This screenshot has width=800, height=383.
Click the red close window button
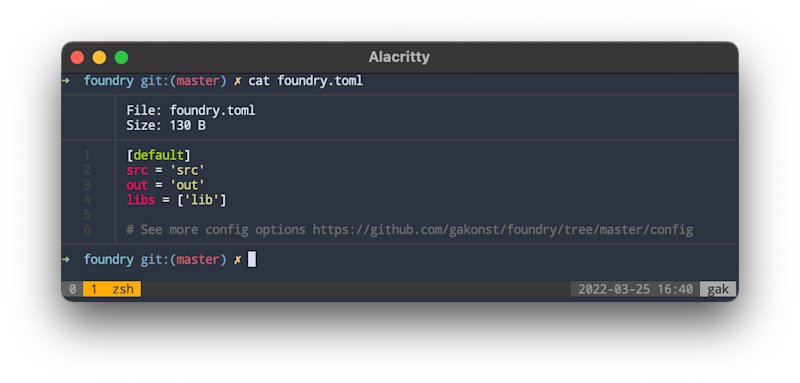point(77,57)
